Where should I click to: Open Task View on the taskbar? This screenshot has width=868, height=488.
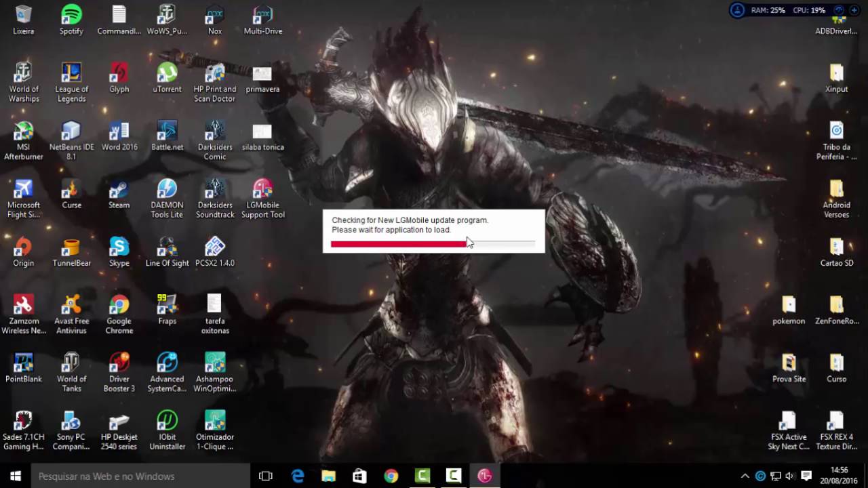(x=266, y=476)
